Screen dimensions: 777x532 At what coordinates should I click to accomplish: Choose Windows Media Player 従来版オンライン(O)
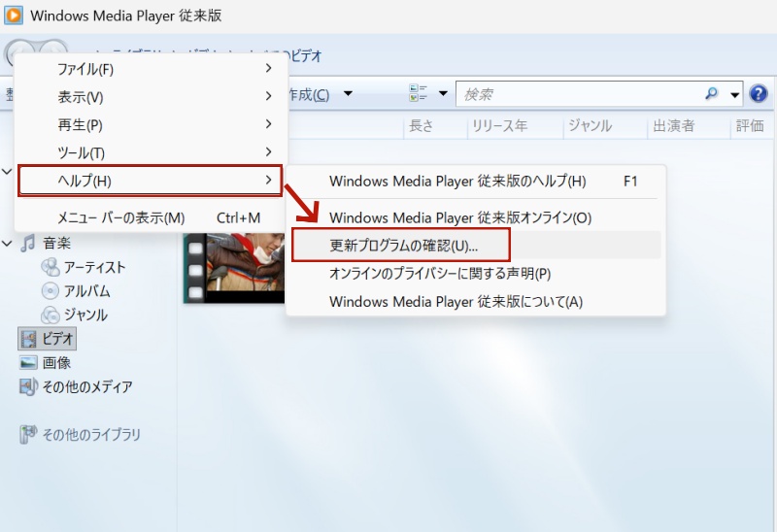(476, 217)
